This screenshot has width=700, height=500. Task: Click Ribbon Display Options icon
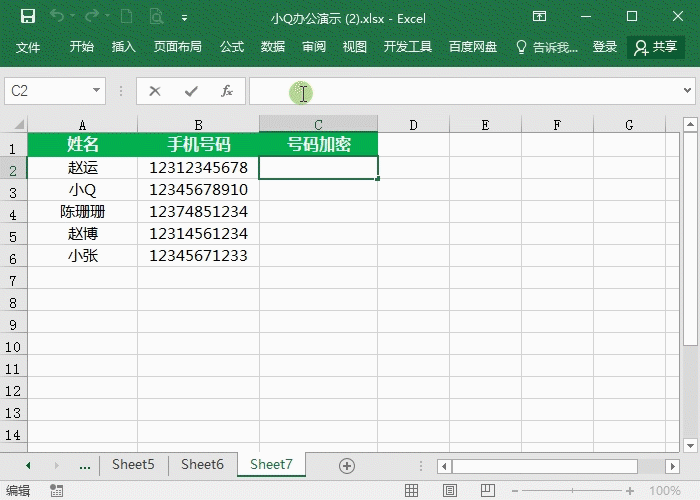[539, 17]
